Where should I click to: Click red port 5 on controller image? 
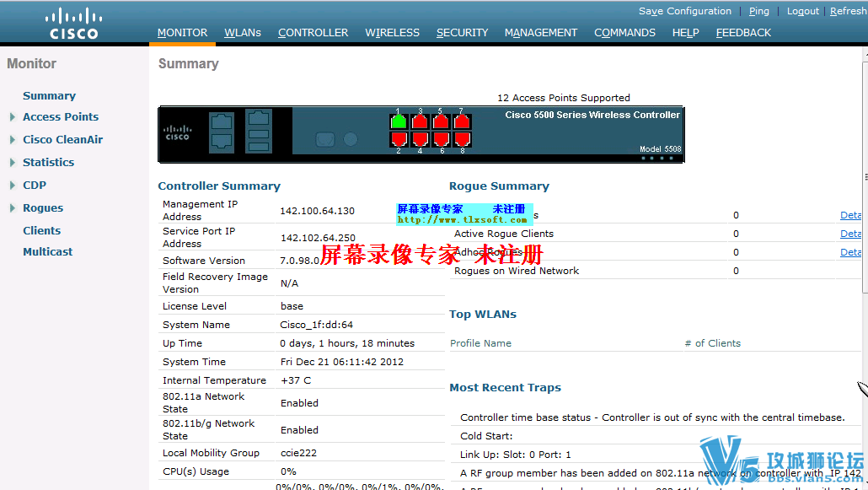pos(441,121)
